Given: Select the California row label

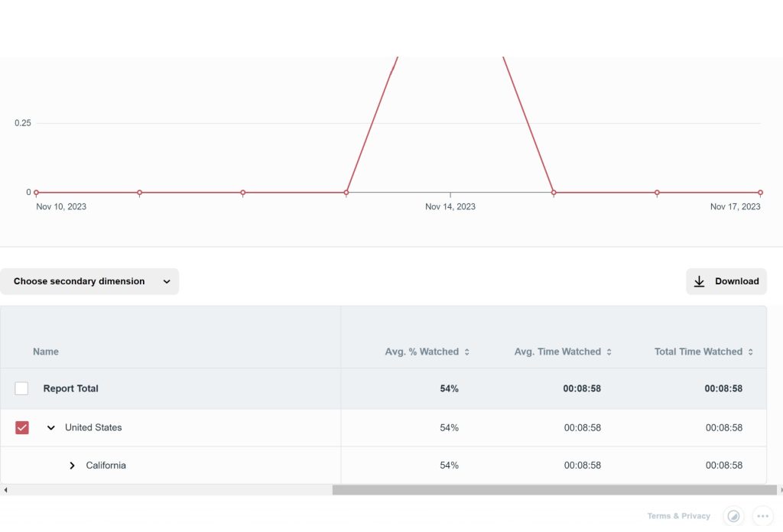Looking at the screenshot, I should (106, 465).
